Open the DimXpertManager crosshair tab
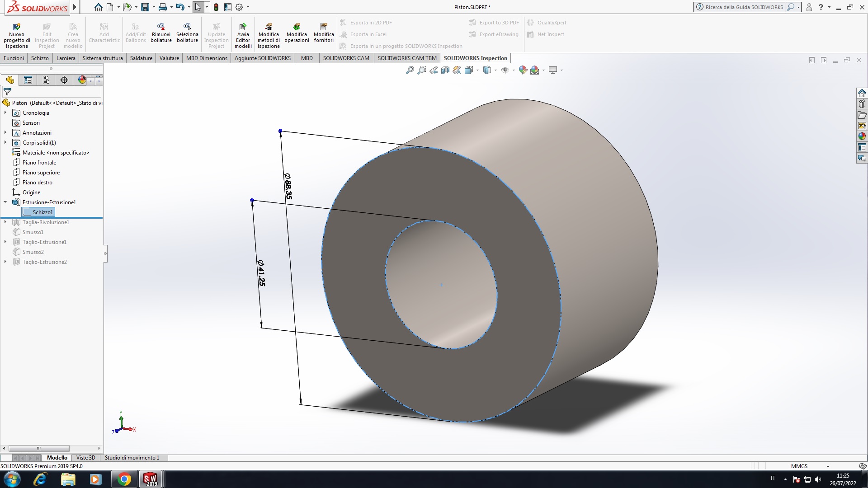This screenshot has height=488, width=868. pos(64,80)
